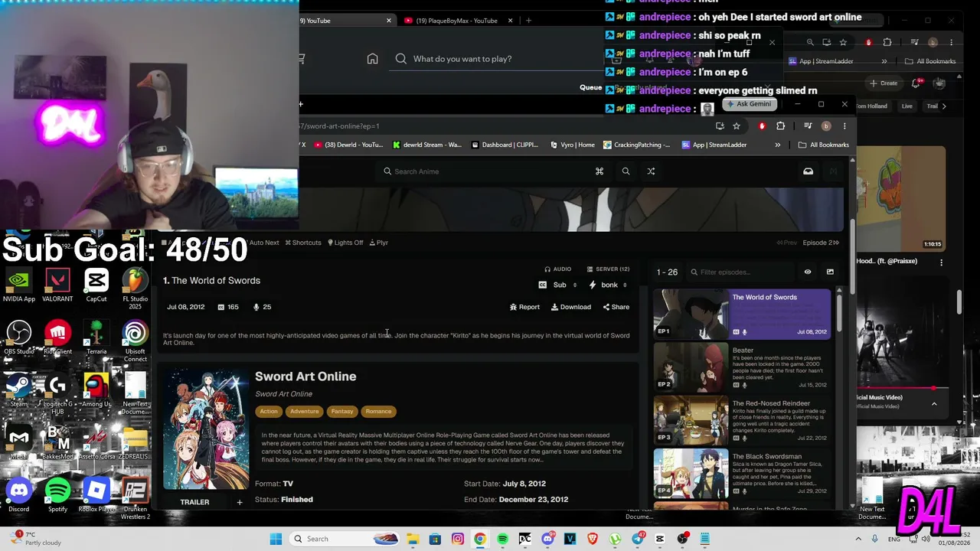980x551 pixels.
Task: Toggle episode list thumbnail image view
Action: (x=830, y=272)
